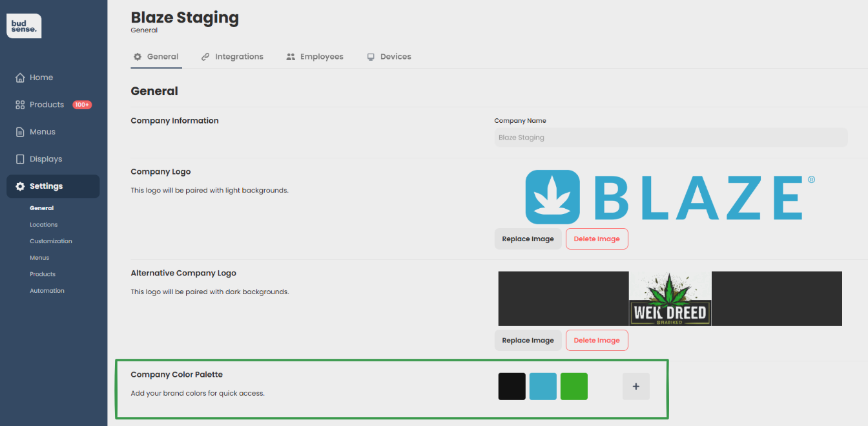Click the Settings gear icon in sidebar
868x426 pixels.
point(20,186)
